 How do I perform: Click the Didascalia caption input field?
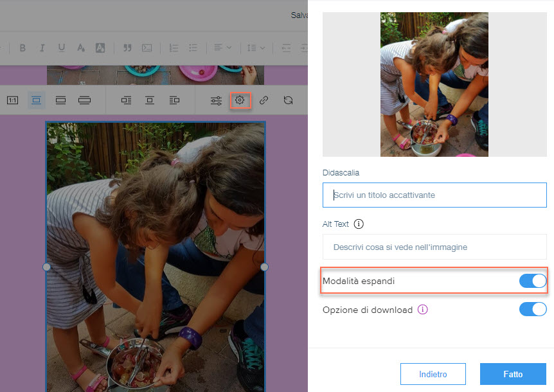[434, 195]
